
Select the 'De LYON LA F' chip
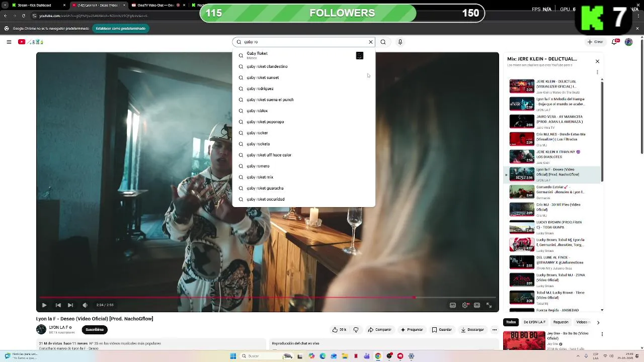click(x=534, y=322)
